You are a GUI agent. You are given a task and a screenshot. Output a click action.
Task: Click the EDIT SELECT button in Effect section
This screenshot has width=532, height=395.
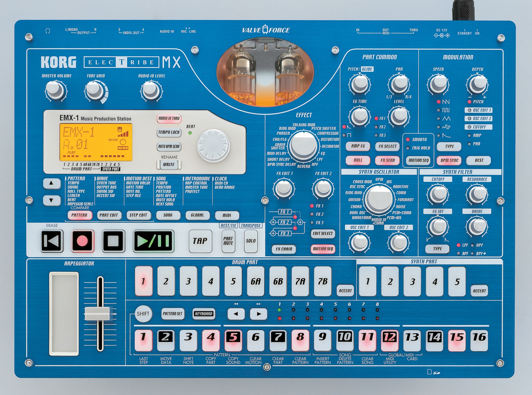323,234
